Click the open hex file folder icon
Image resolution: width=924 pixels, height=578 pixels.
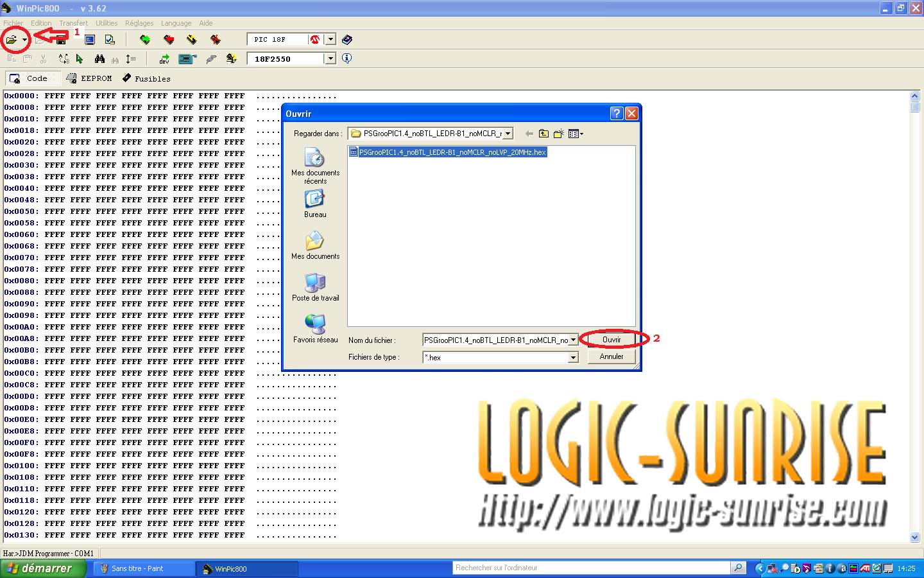pyautogui.click(x=11, y=40)
